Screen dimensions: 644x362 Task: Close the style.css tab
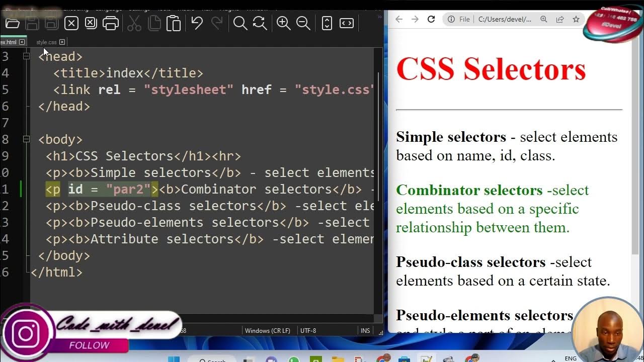click(x=62, y=42)
